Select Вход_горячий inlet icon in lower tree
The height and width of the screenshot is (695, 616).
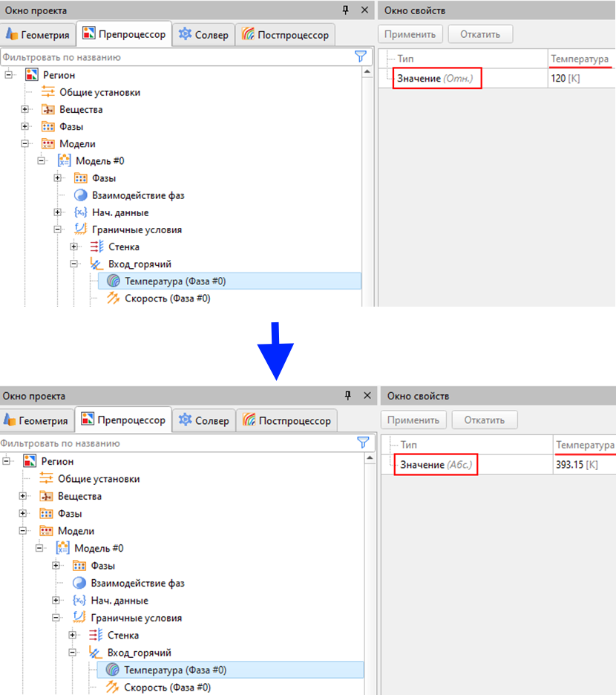coord(96,653)
